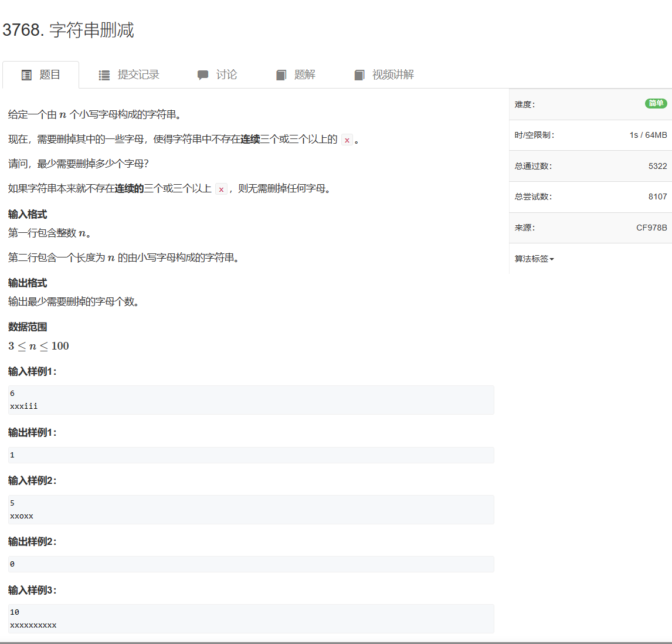This screenshot has width=672, height=644.
Task: Click the book icon beside 题解
Action: pyautogui.click(x=281, y=75)
